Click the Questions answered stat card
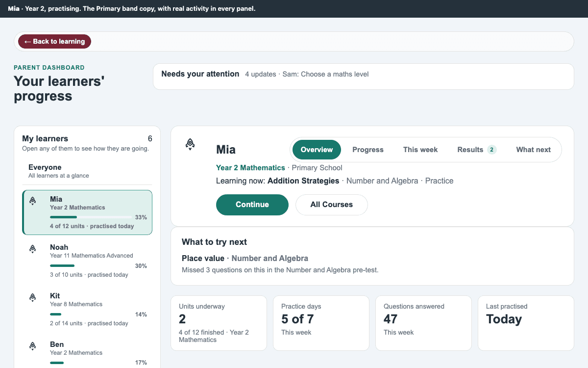This screenshot has height=368, width=588. (x=423, y=323)
